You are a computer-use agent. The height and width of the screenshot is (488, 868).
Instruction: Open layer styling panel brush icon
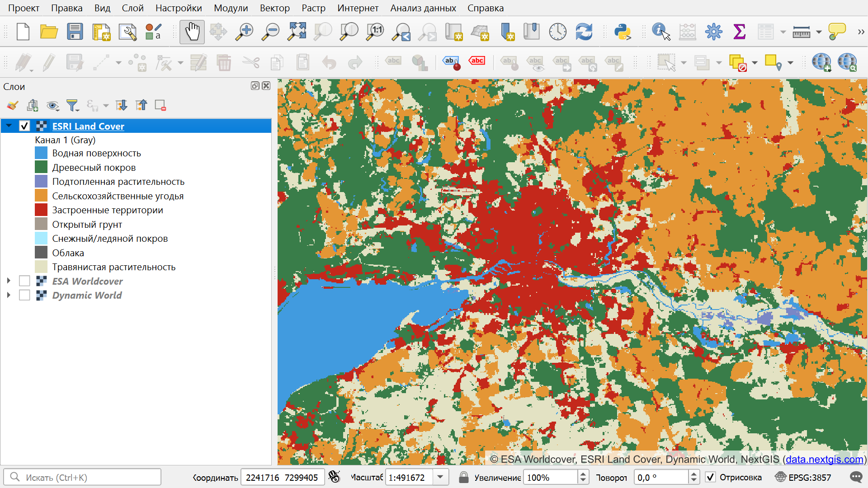[x=13, y=105]
